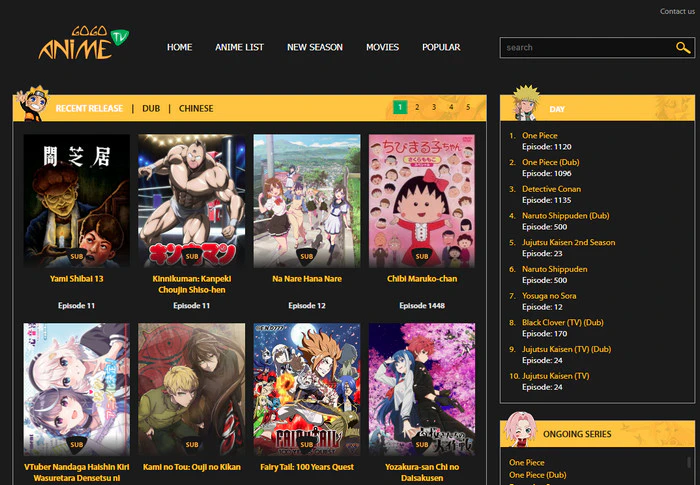Click Episode 1448 under Chibi Maruko-chan
700x485 pixels.
pyautogui.click(x=422, y=305)
